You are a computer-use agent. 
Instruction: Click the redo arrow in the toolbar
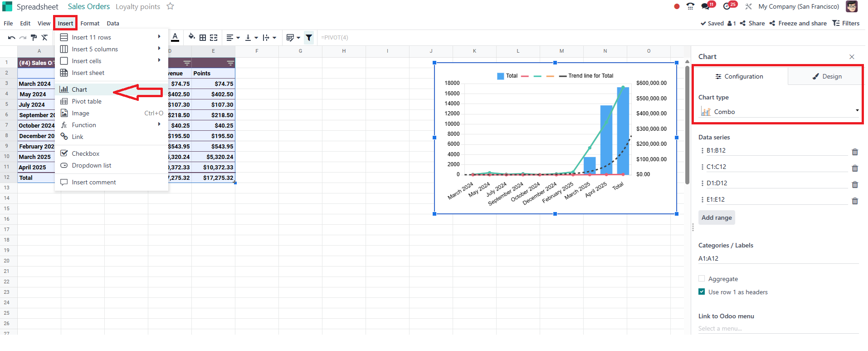(x=23, y=38)
